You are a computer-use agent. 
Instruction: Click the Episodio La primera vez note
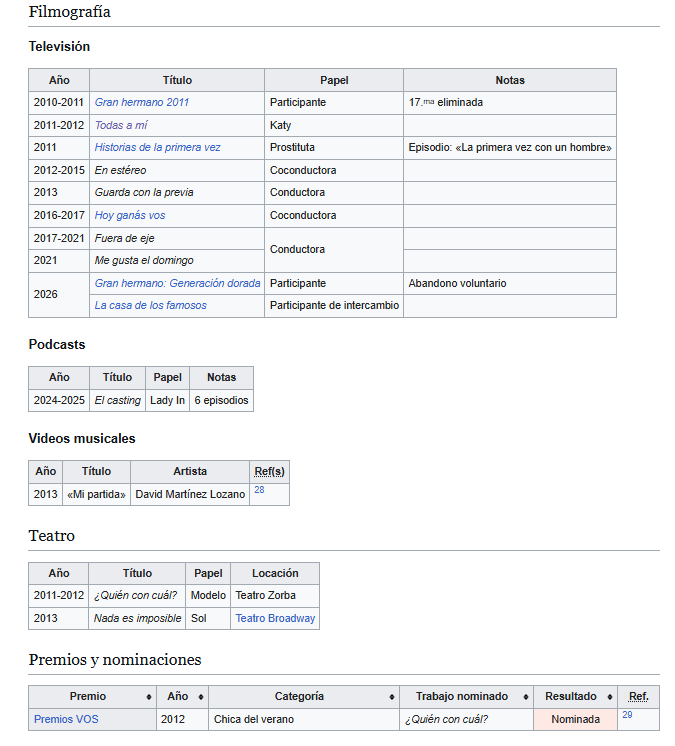[x=509, y=147]
